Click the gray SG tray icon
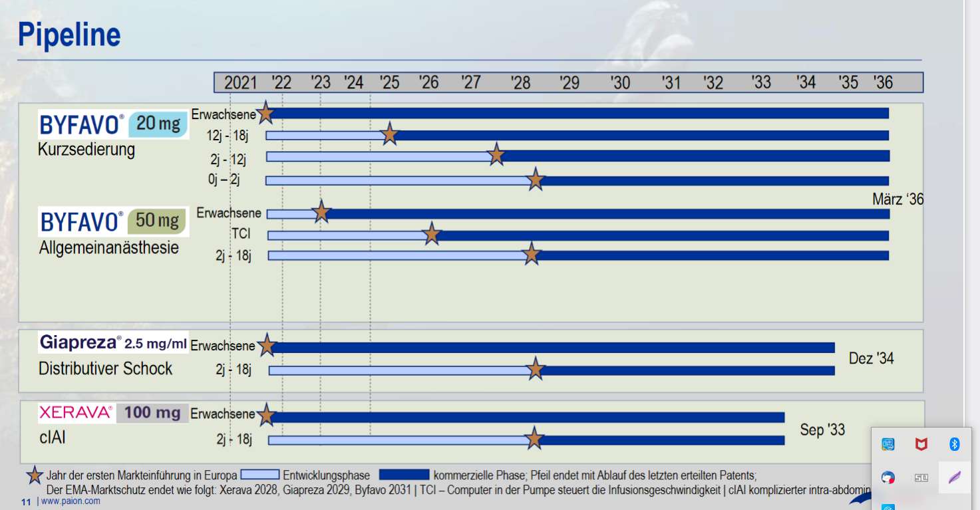Image resolution: width=980 pixels, height=510 pixels. tap(921, 477)
